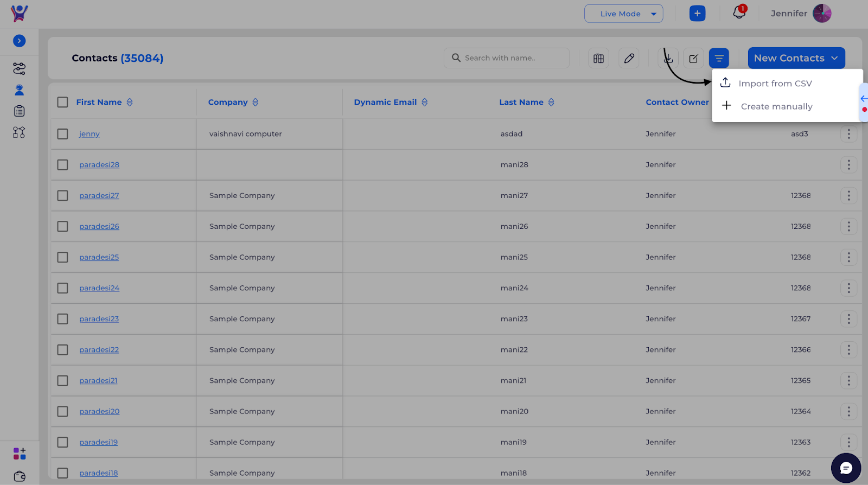Open the wallet icon at sidebar bottom

(x=19, y=476)
